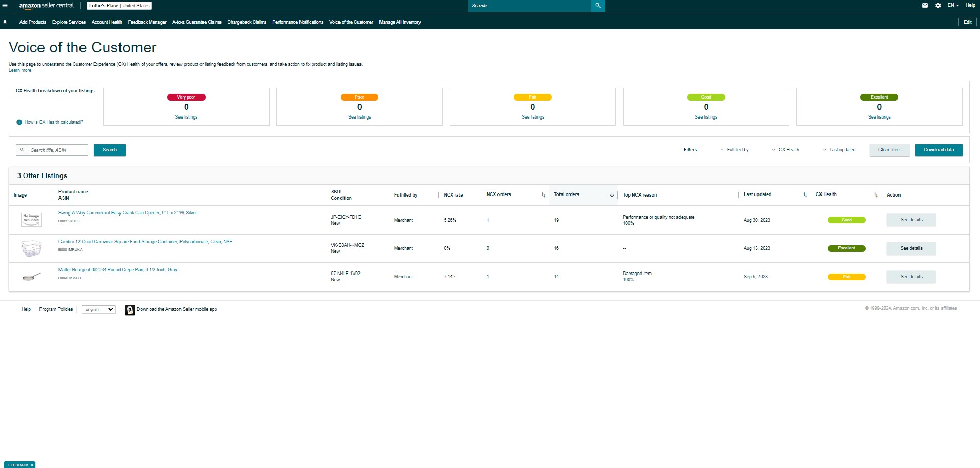
Task: Expand the Last updated filter dropdown
Action: 839,150
